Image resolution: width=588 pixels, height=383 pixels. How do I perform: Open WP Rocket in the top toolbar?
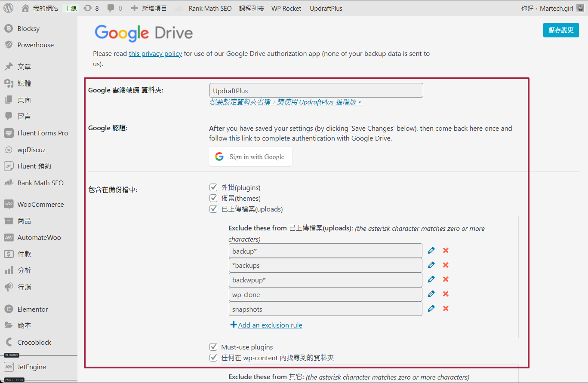pos(286,8)
